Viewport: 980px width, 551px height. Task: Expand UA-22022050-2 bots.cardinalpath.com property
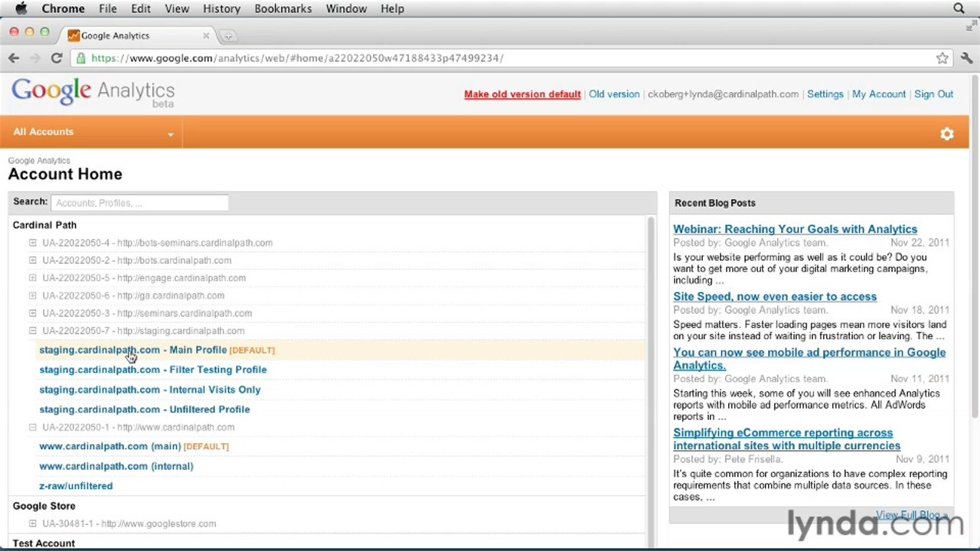33,260
